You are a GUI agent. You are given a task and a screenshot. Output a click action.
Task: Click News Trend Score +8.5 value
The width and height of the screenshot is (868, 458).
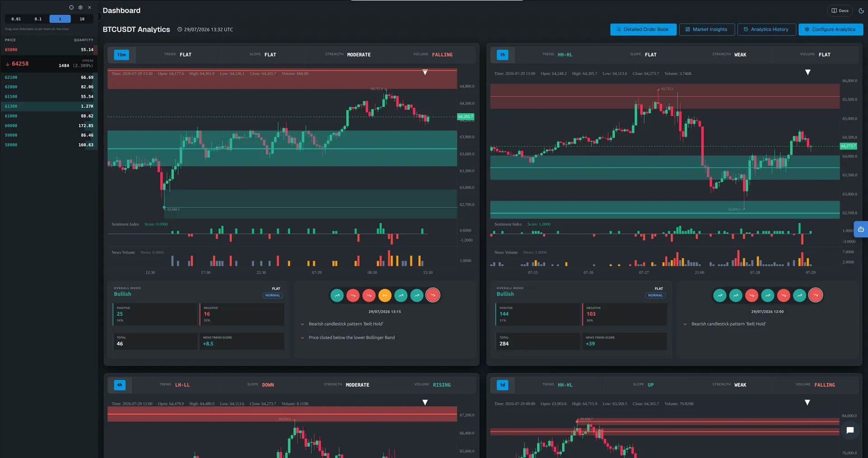tap(208, 344)
